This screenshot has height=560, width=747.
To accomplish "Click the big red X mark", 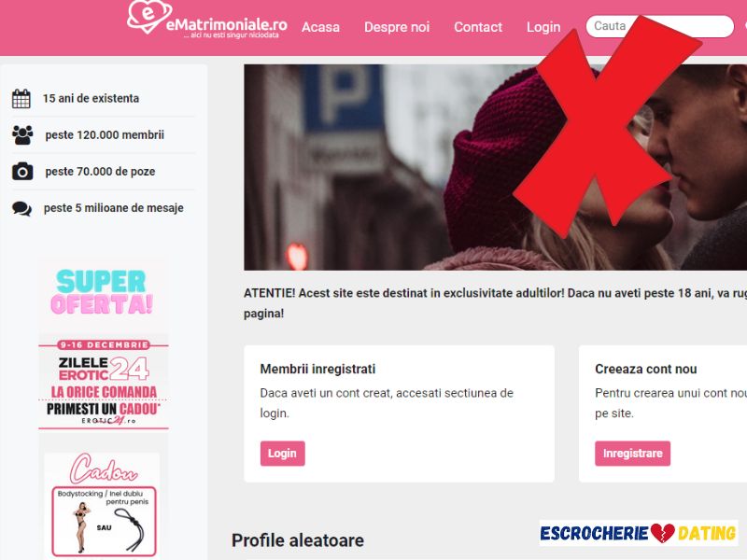I will 608,126.
